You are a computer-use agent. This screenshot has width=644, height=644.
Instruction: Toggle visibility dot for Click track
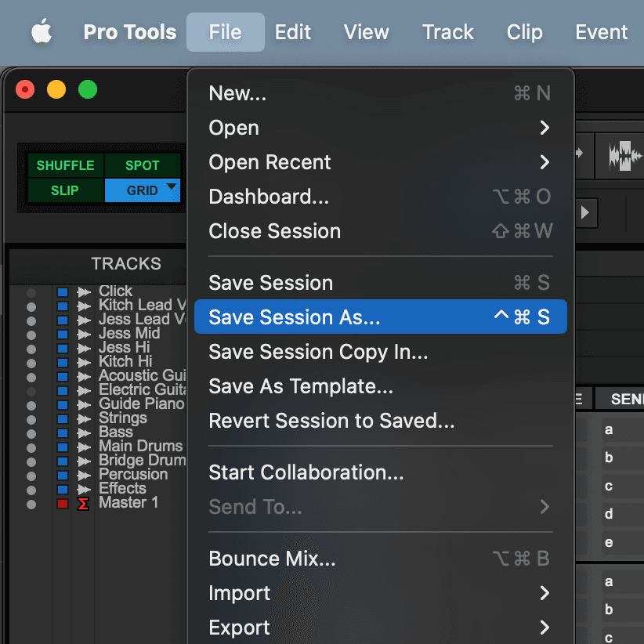point(31,293)
